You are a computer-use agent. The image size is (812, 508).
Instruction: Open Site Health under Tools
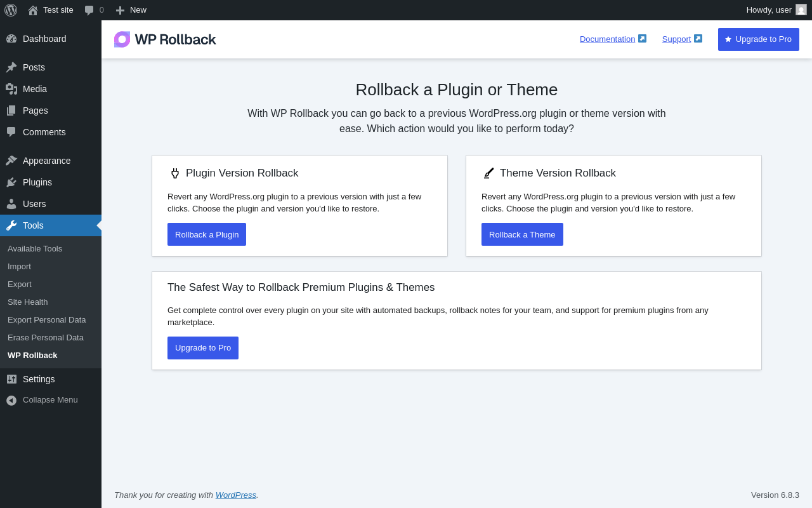(28, 302)
